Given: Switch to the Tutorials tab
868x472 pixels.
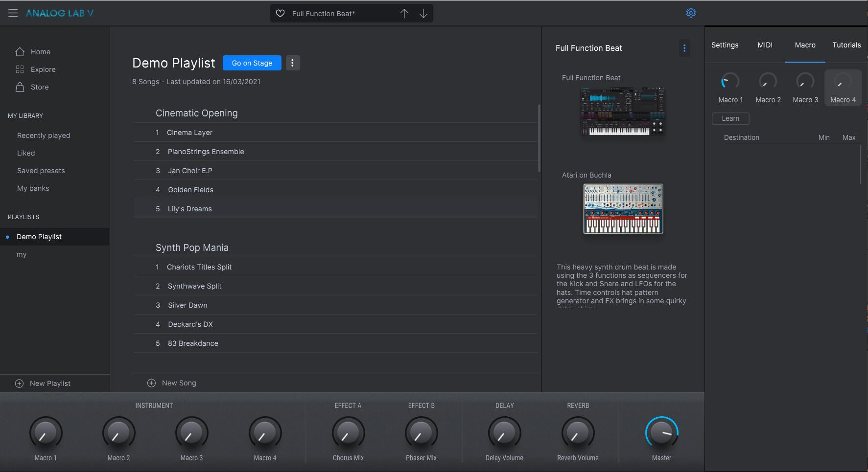Looking at the screenshot, I should (846, 45).
